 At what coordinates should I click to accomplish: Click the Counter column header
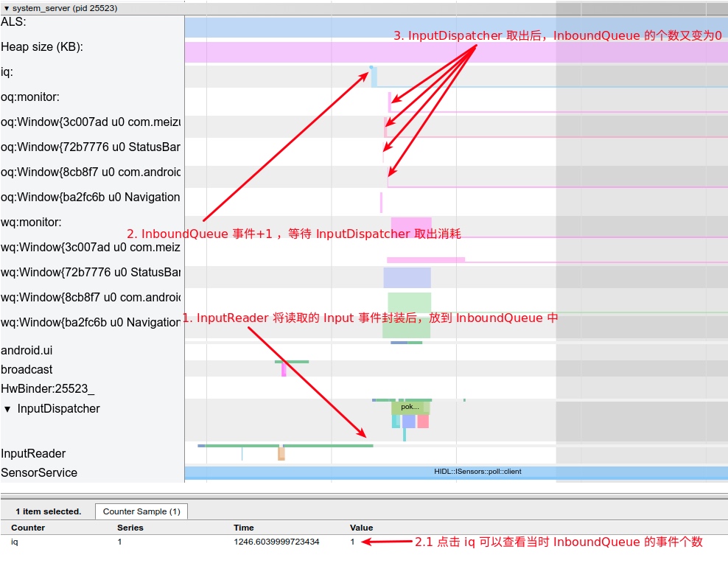pyautogui.click(x=28, y=528)
